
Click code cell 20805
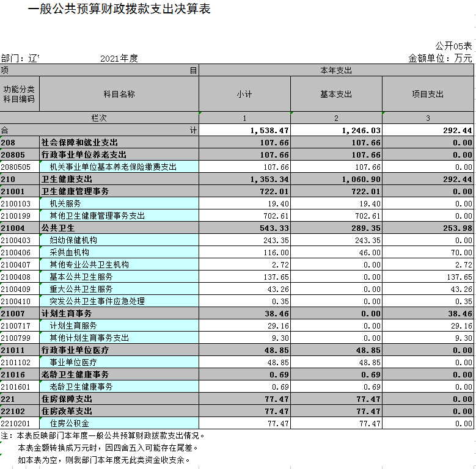(x=20, y=155)
